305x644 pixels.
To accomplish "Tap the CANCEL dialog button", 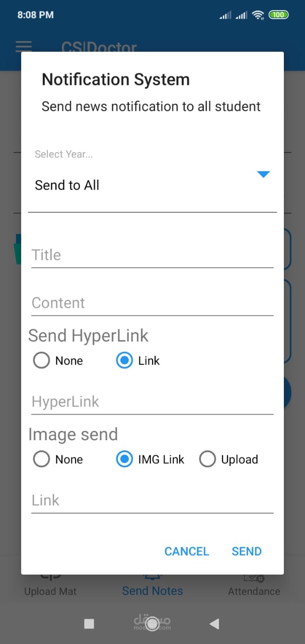I will 187,551.
